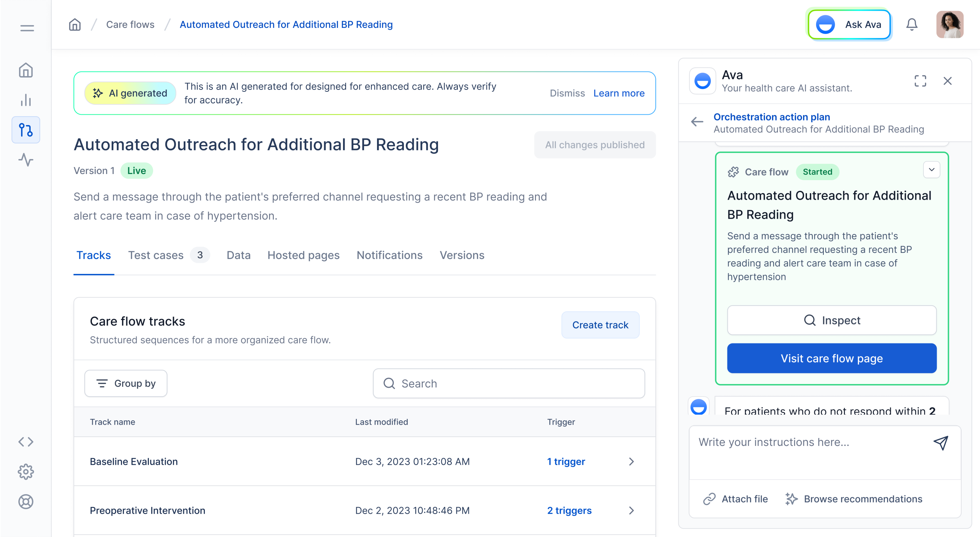This screenshot has height=537, width=980.
Task: Open the notifications bell
Action: tap(912, 24)
